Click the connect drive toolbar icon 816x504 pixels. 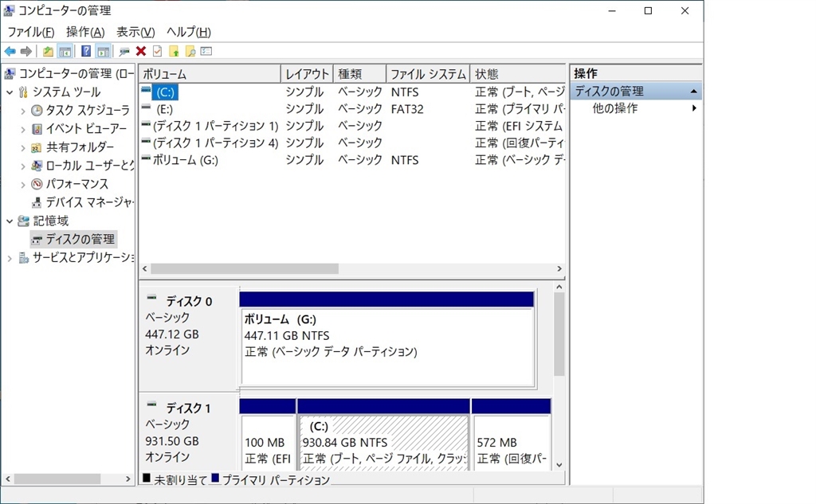pos(124,51)
